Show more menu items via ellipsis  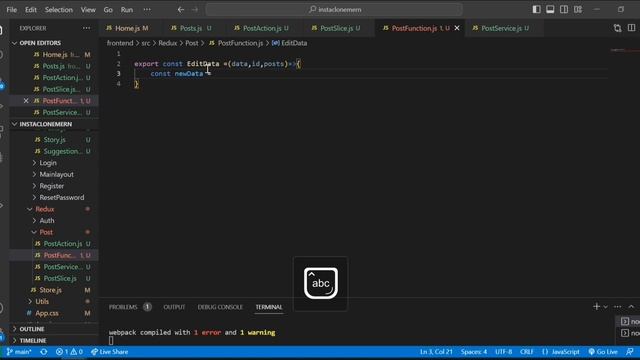[147, 9]
